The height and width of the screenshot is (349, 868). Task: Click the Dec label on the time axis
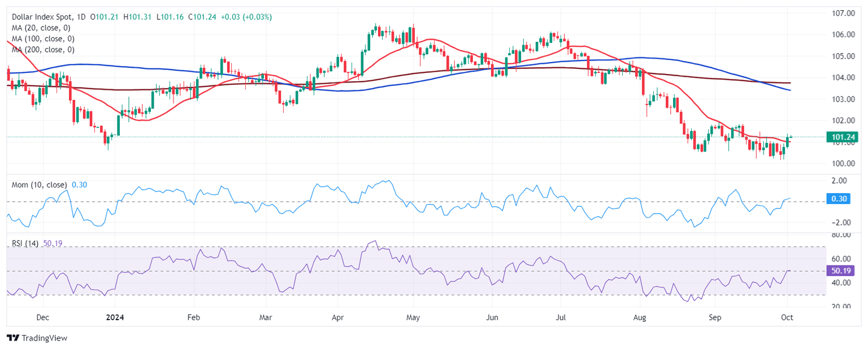coord(42,317)
